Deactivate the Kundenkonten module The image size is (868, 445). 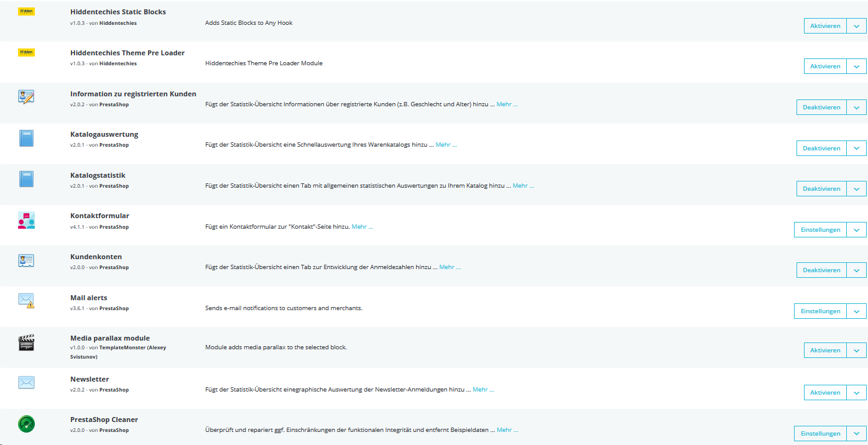(x=821, y=270)
